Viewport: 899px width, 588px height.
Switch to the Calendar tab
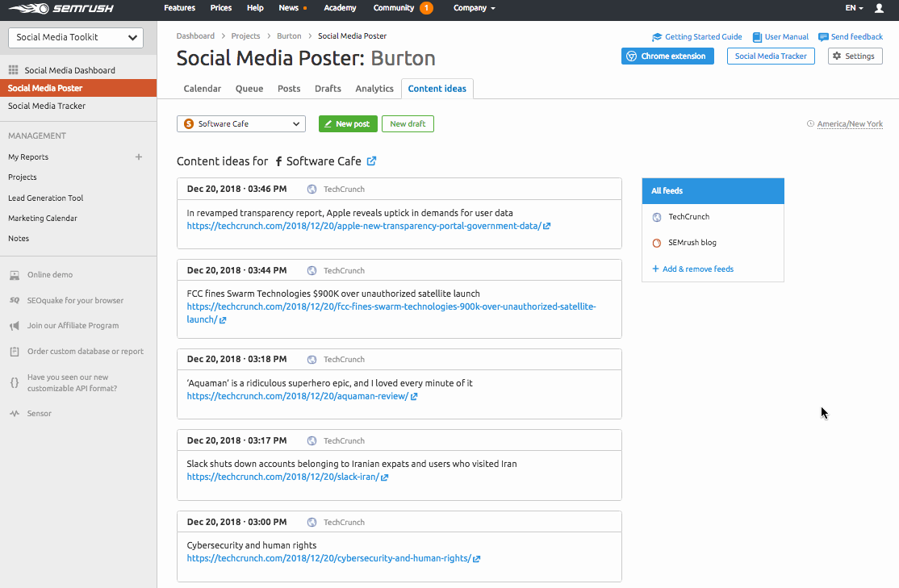coord(203,89)
